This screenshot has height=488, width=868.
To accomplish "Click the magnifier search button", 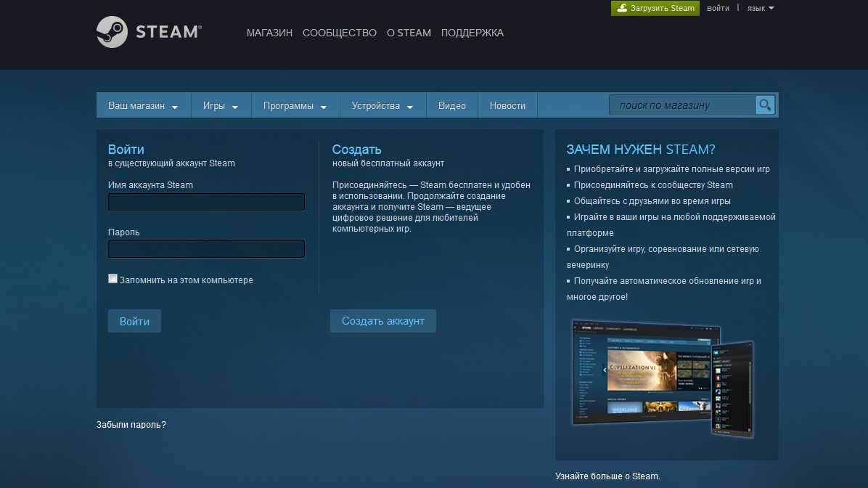I will pyautogui.click(x=765, y=105).
